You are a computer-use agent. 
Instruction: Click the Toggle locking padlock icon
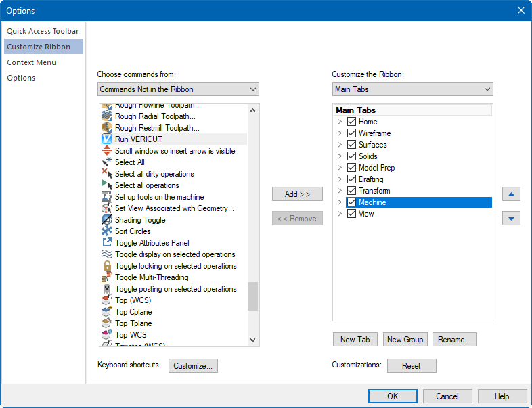pos(106,266)
